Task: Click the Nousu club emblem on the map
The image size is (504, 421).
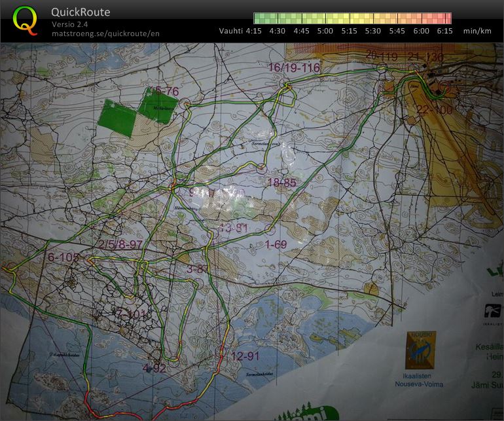Action: [421, 350]
